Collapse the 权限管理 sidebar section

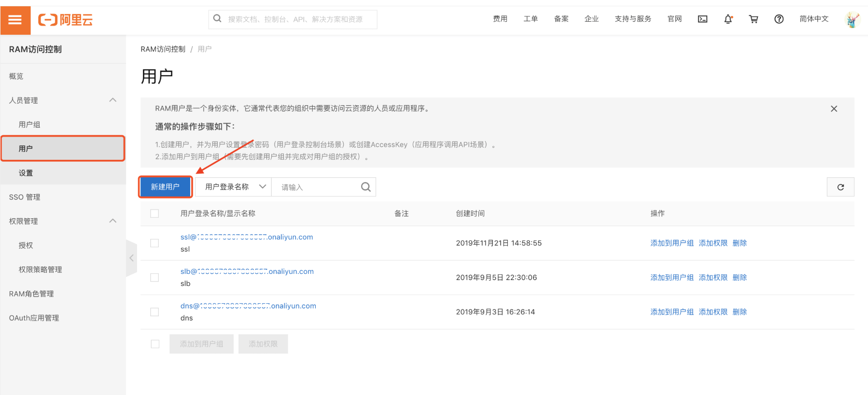(x=113, y=221)
